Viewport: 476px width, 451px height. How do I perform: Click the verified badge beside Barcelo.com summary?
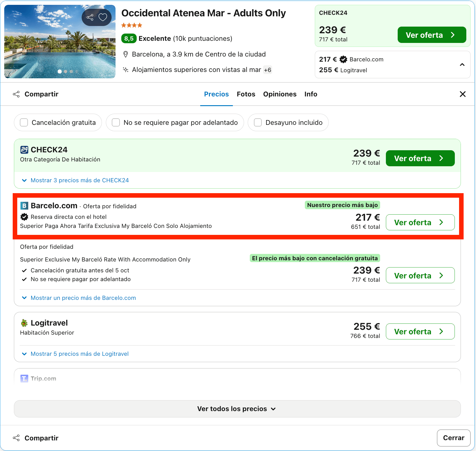click(x=343, y=59)
